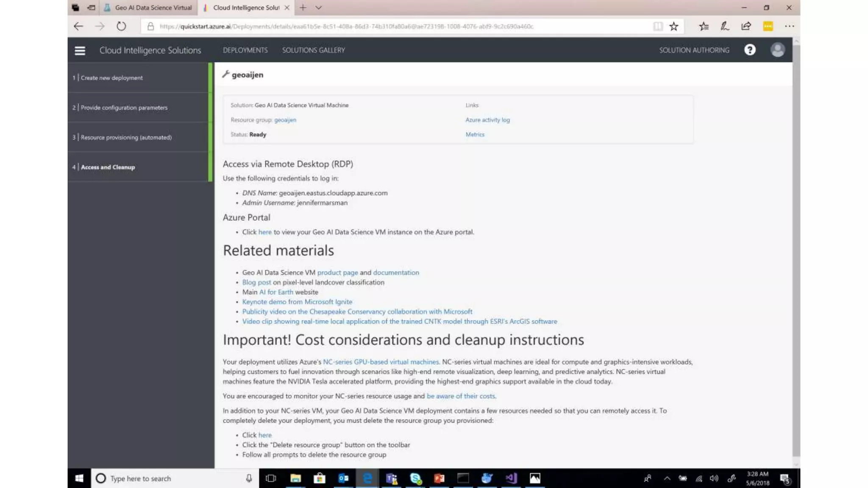Click the page vertical scrollbar
This screenshot has width=868, height=488.
[x=796, y=254]
